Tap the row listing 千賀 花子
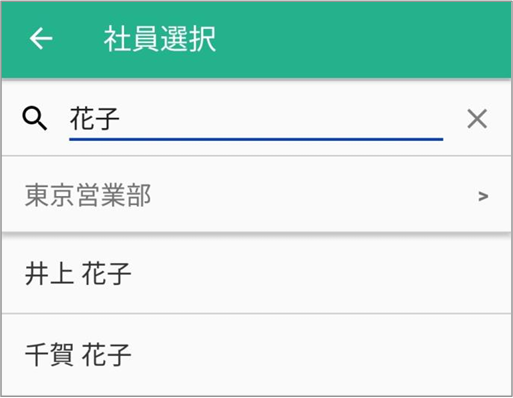Screen dimensions: 513x398 pyautogui.click(x=256, y=355)
